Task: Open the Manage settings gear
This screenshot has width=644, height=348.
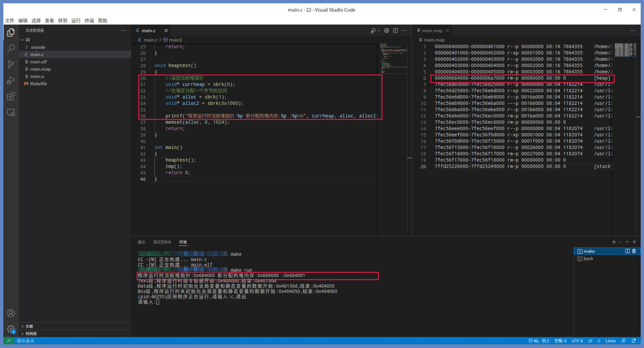Action: pyautogui.click(x=11, y=329)
